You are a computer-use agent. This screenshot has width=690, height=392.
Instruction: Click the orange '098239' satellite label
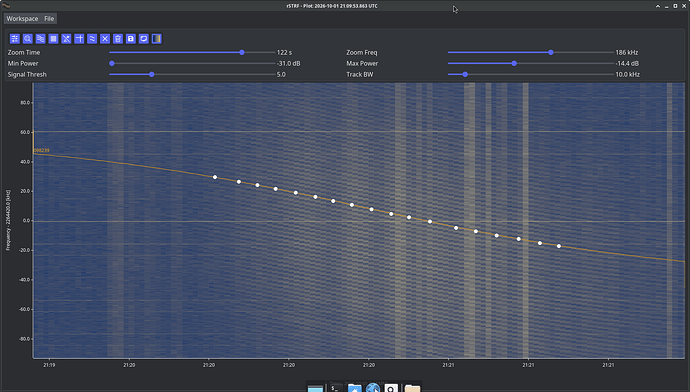[42, 150]
